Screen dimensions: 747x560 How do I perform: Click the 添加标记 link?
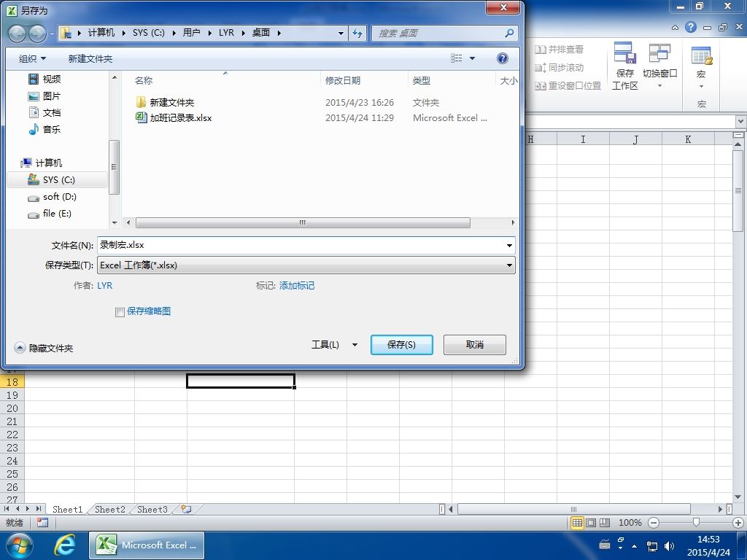[x=297, y=286]
